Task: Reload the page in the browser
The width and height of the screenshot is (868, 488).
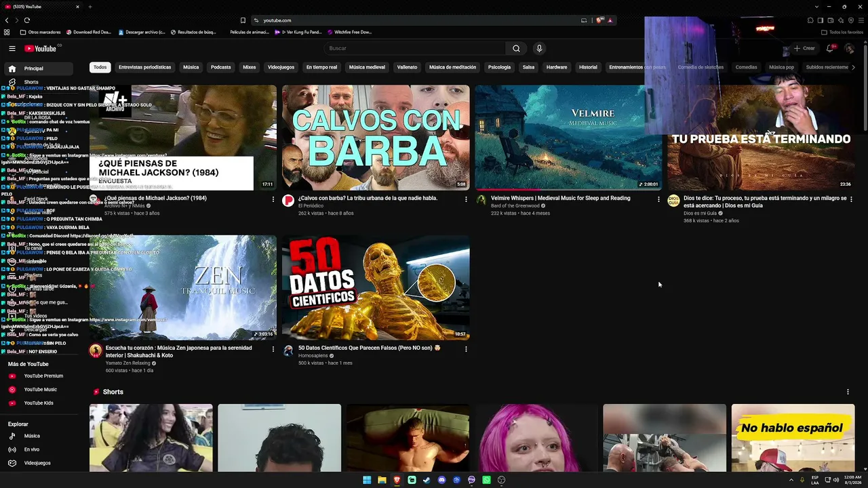Action: point(27,20)
